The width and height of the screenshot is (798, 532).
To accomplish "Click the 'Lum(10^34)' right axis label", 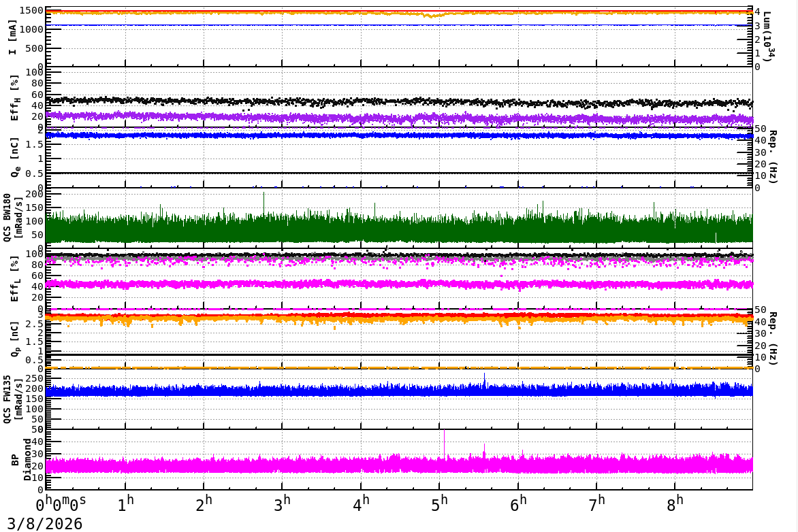I will click(768, 37).
